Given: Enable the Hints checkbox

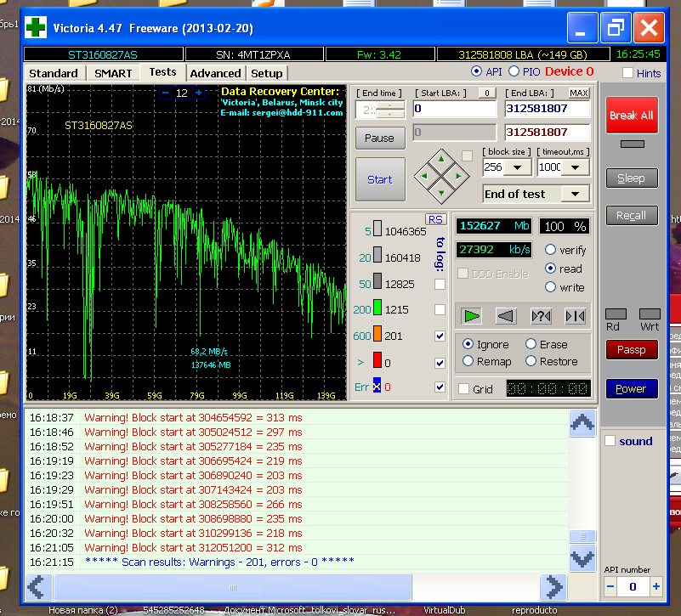Looking at the screenshot, I should click(627, 73).
